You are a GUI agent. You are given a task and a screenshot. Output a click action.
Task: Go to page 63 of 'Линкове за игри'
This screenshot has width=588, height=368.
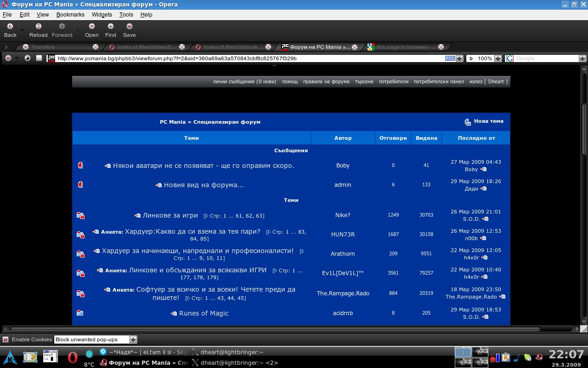[x=259, y=216]
